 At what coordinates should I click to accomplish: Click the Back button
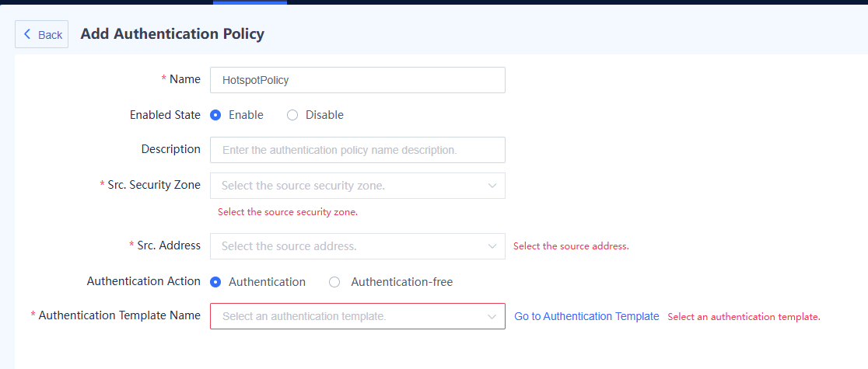tap(42, 35)
